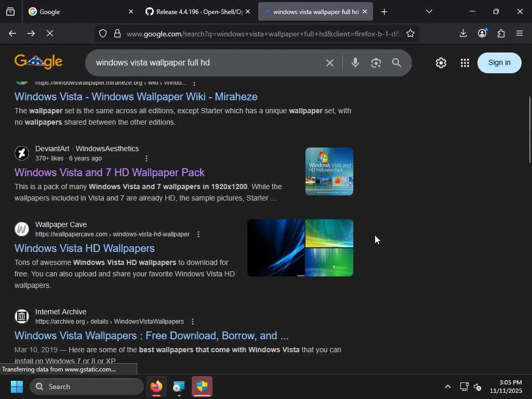The width and height of the screenshot is (532, 399).
Task: Click the page vertical scrollbar
Action: 530,129
